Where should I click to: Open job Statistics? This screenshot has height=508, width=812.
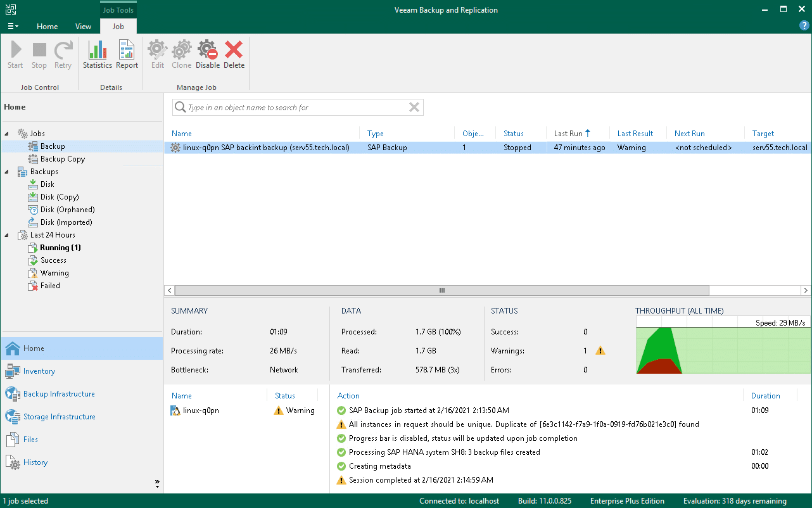[97, 55]
